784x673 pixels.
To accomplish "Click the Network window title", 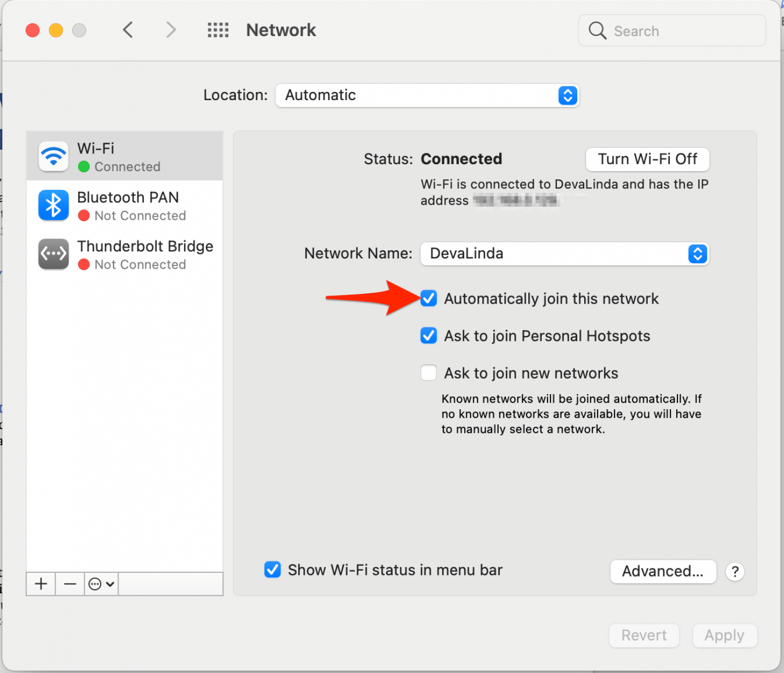I will click(281, 30).
